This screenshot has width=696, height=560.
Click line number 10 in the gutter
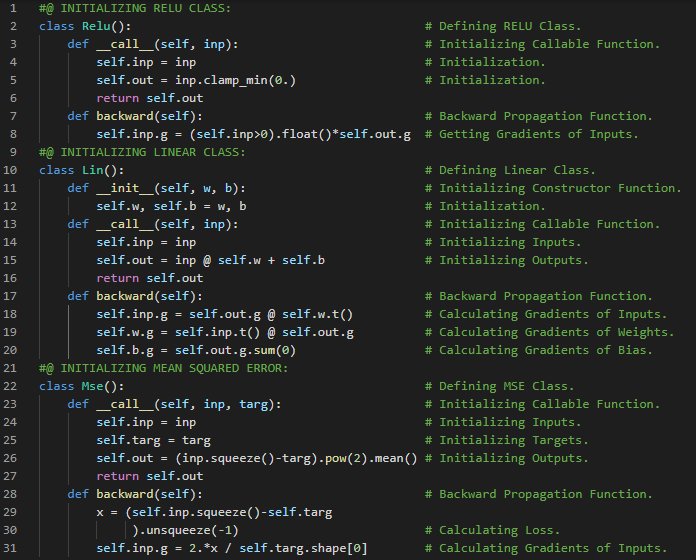click(14, 170)
